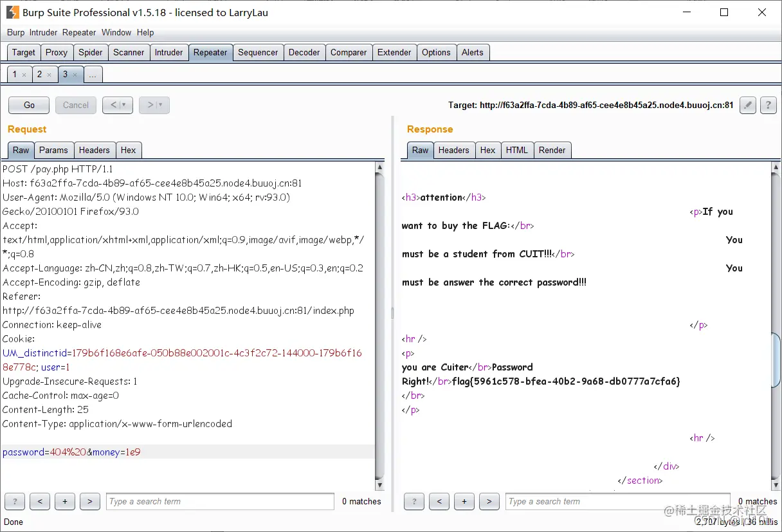Screen dimensions: 782x532
Task: Select Repeater sub-tab 1
Action: pyautogui.click(x=15, y=75)
